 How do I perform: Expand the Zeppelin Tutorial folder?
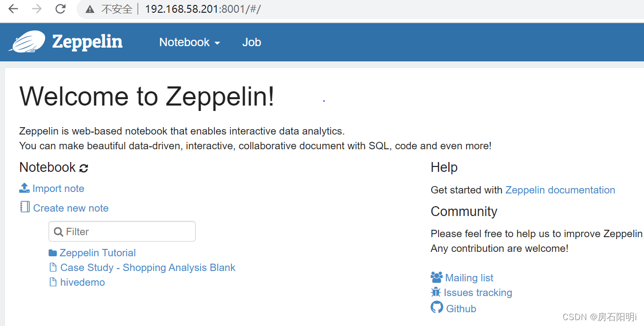click(x=97, y=252)
